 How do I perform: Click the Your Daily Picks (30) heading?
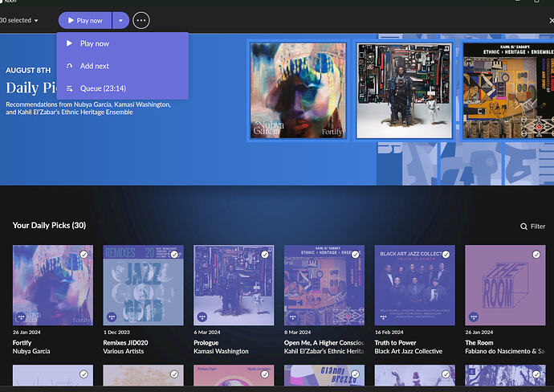(x=49, y=225)
